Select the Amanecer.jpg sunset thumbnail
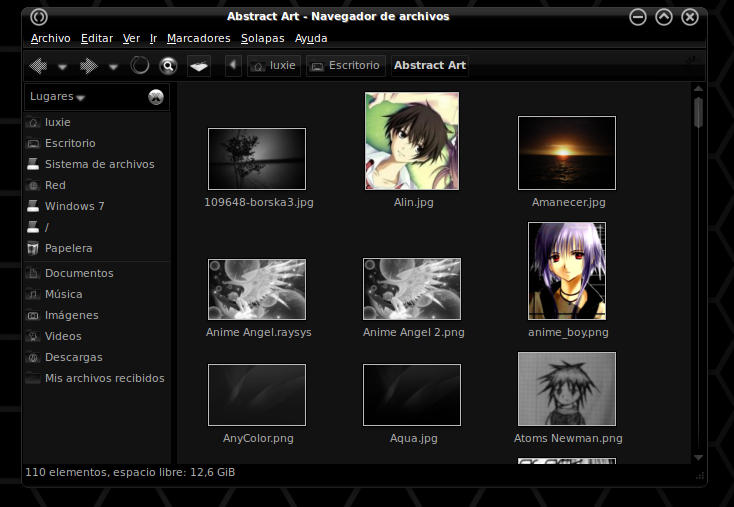 pyautogui.click(x=567, y=153)
